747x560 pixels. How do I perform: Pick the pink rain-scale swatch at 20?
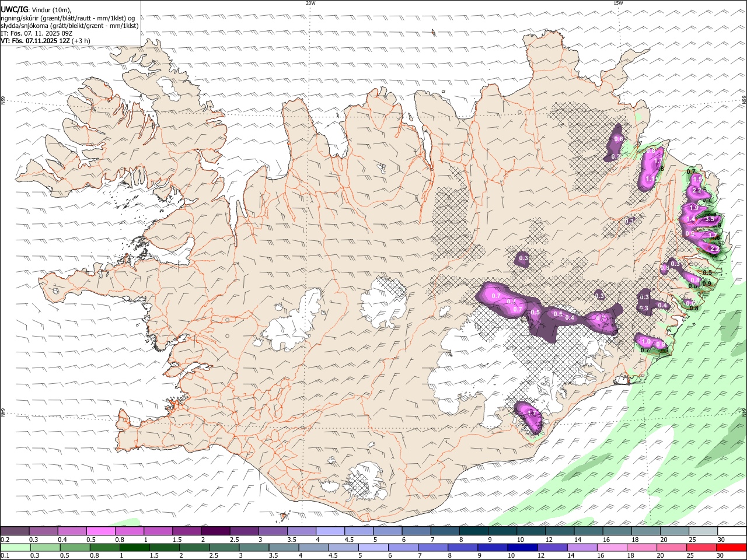point(671,548)
